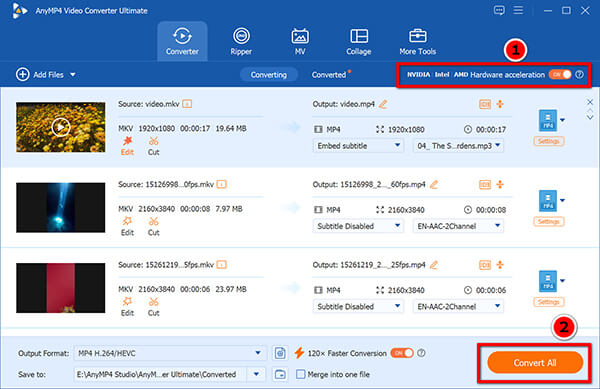Click MP4 format icon for 15126998 row

[548, 200]
